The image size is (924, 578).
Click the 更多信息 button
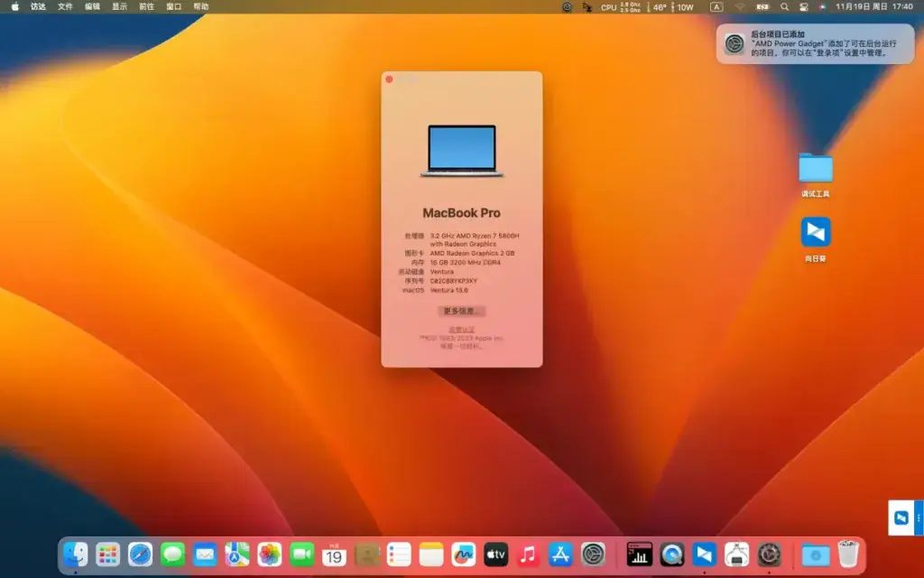click(461, 311)
